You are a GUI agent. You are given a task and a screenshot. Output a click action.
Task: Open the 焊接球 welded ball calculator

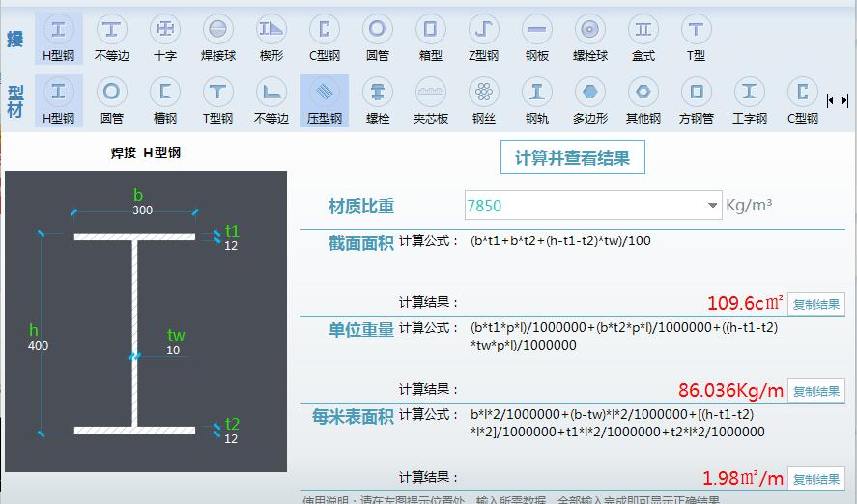[218, 39]
